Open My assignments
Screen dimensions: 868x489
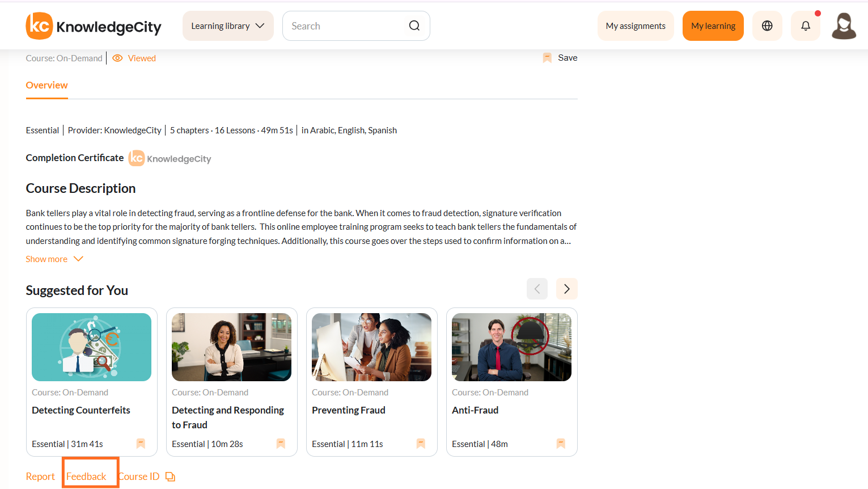click(x=636, y=26)
